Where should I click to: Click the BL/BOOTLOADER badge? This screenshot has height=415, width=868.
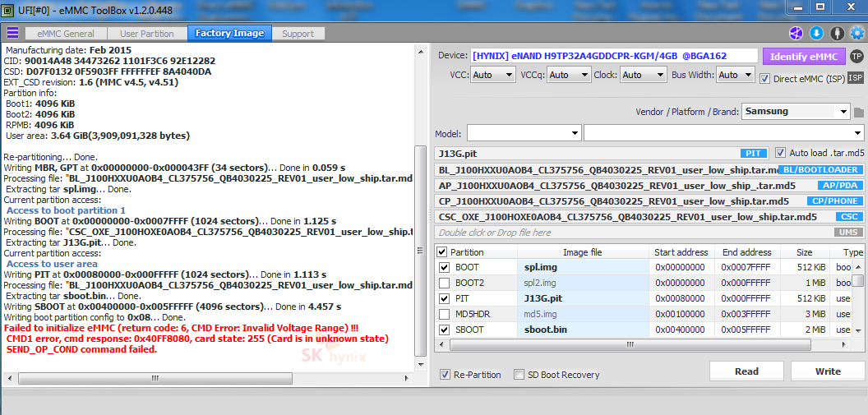pyautogui.click(x=821, y=170)
